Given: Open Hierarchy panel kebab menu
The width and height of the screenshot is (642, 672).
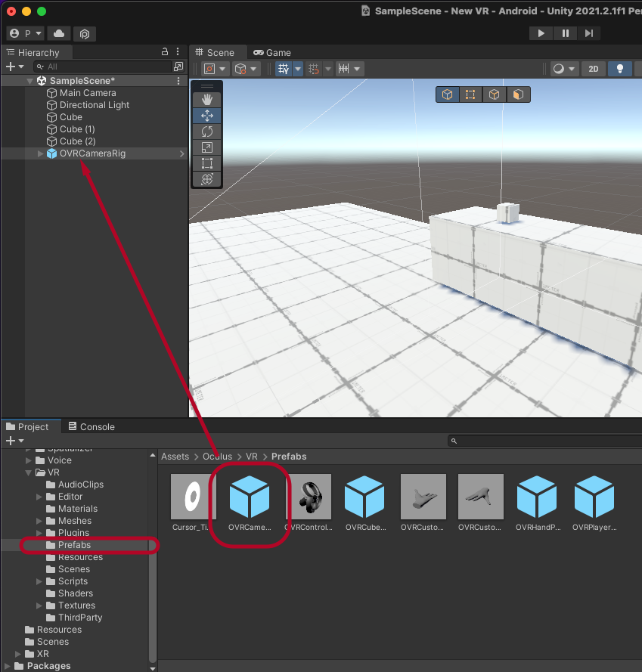Looking at the screenshot, I should 178,52.
